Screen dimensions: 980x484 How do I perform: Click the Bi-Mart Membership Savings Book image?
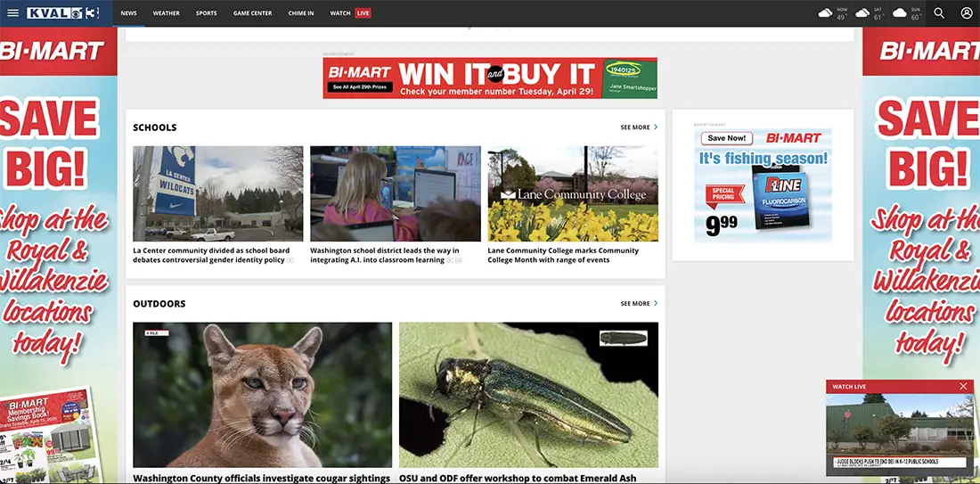[x=50, y=436]
